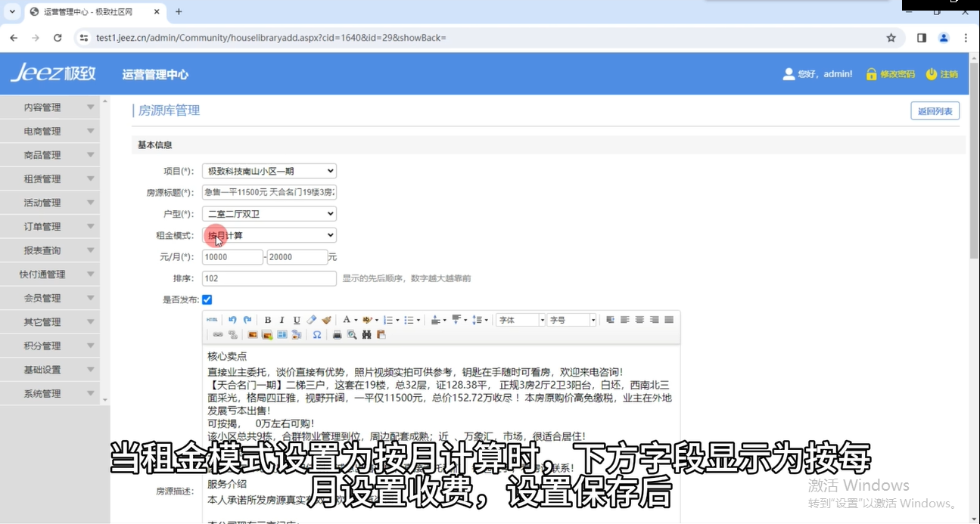Apply italic formatting in the editor toolbar
The height and width of the screenshot is (524, 980).
tap(282, 320)
